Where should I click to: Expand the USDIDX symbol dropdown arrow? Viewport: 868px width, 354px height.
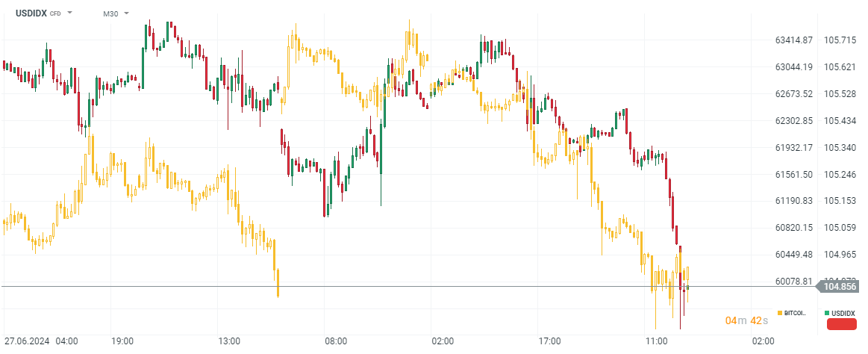70,13
